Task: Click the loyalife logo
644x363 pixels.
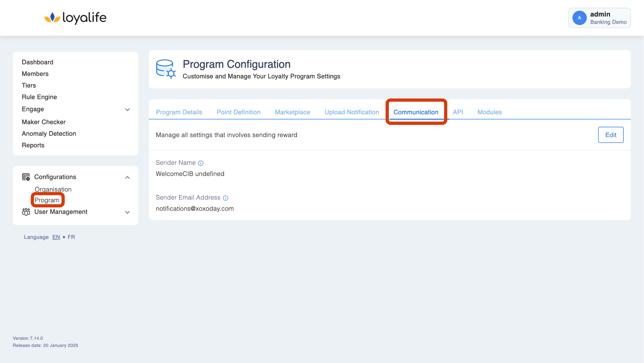Action: click(x=75, y=18)
